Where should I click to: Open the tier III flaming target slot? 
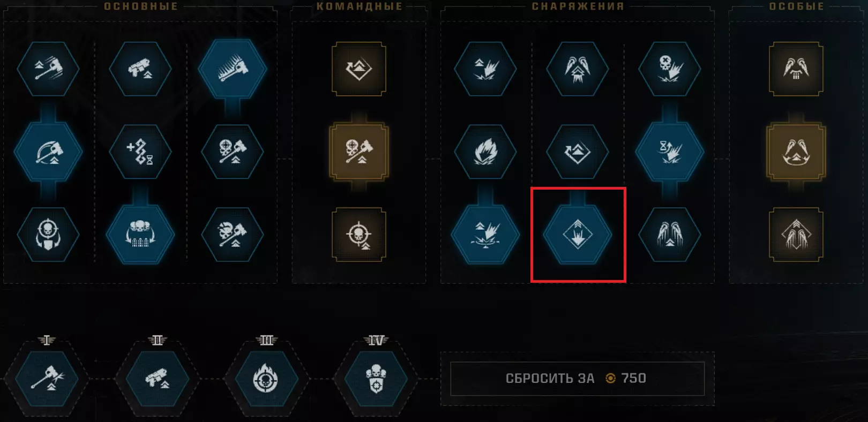(x=266, y=379)
